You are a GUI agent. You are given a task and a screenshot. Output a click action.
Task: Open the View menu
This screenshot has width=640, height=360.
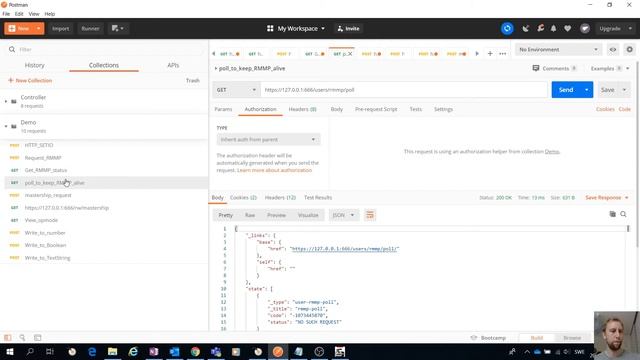tap(34, 14)
